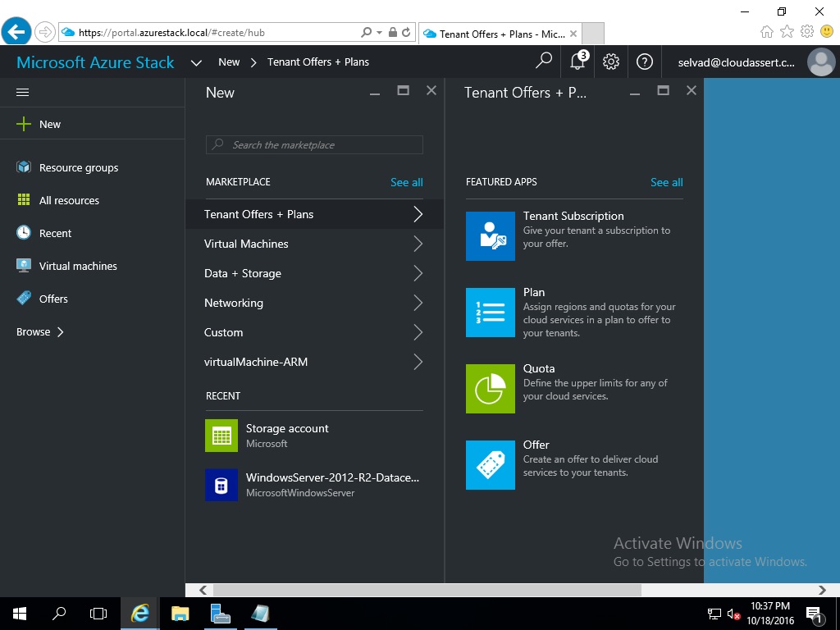840x630 pixels.
Task: Open browser favorites star icon
Action: point(787,32)
